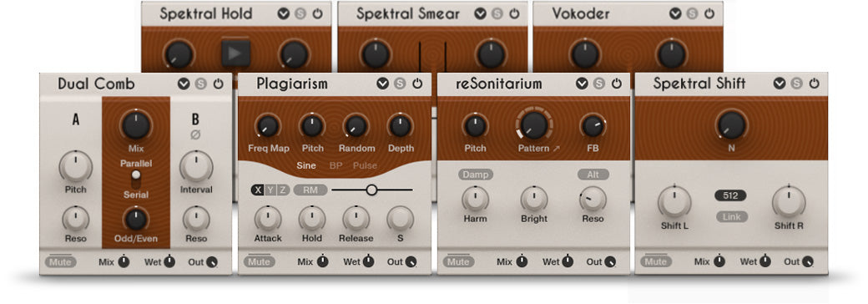This screenshot has height=304, width=868.
Task: Open the Dual Comb preset dropdown arrow
Action: [x=184, y=84]
